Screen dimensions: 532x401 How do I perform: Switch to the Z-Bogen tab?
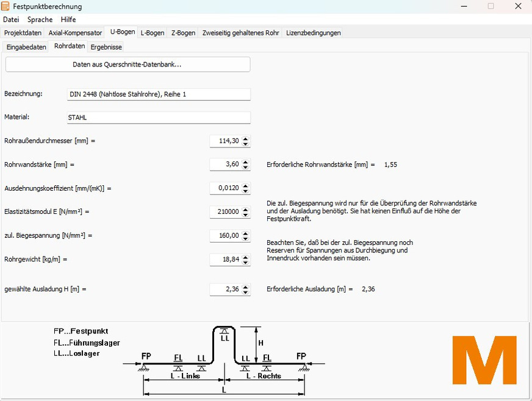coord(183,33)
